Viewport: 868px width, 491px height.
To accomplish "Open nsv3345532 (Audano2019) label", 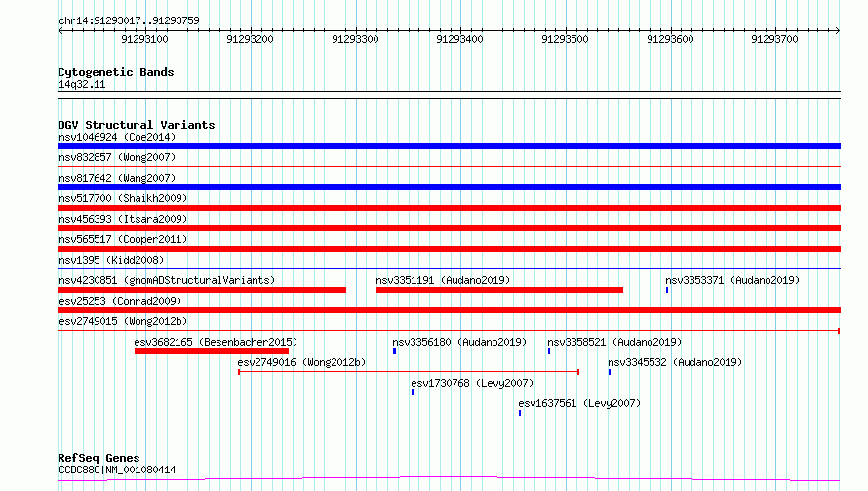I will [675, 362].
